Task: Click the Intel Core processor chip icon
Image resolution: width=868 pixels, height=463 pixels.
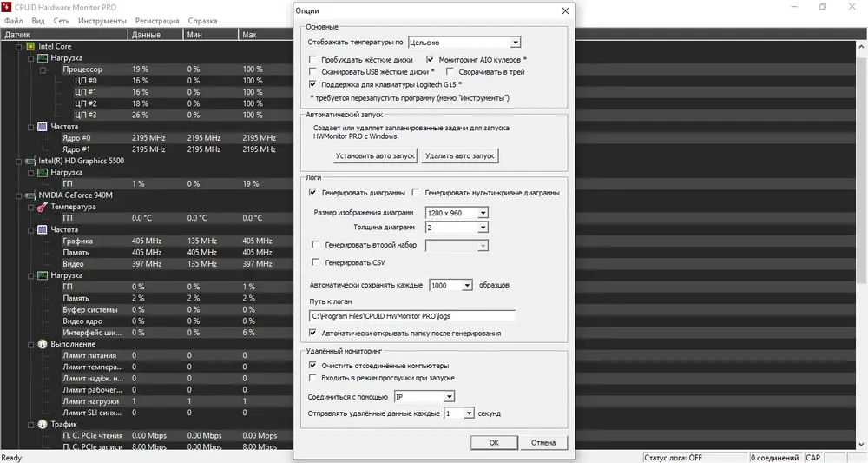Action: (x=30, y=46)
